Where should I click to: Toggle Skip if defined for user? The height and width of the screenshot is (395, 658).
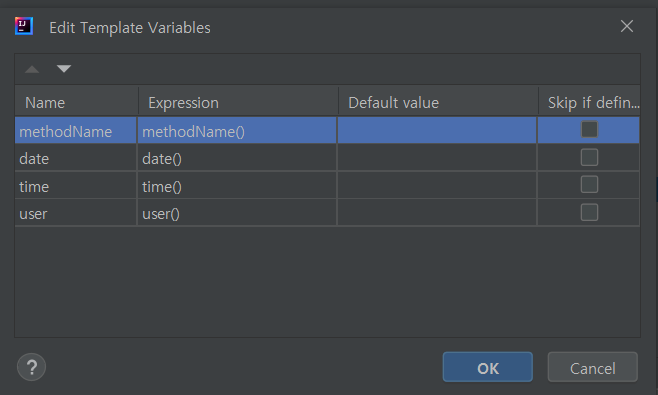(589, 212)
